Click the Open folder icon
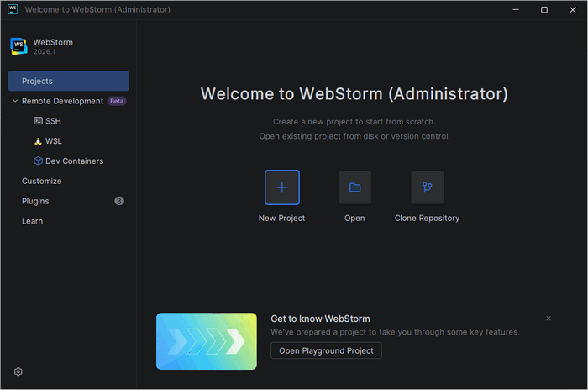Image resolution: width=588 pixels, height=390 pixels. click(354, 187)
